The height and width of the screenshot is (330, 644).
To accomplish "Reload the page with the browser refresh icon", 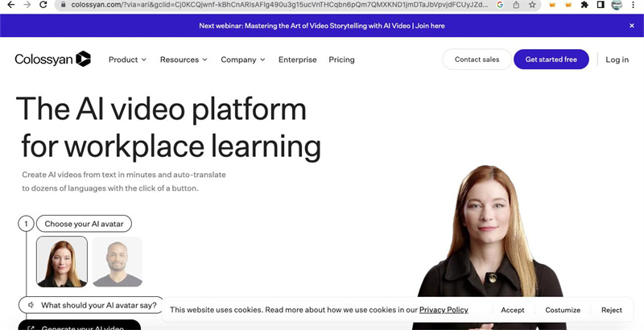I will point(43,5).
